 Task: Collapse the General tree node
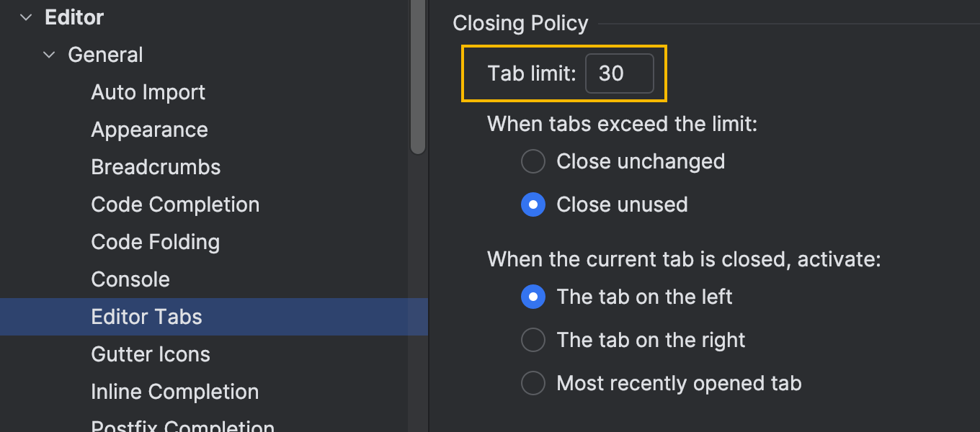[x=50, y=55]
